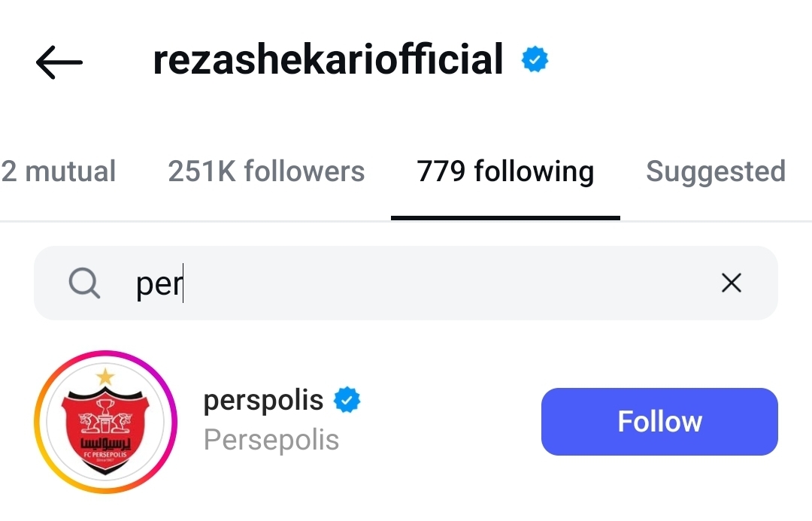Click the underline indicator under 779 following
This screenshot has height=521, width=812.
coord(505,218)
